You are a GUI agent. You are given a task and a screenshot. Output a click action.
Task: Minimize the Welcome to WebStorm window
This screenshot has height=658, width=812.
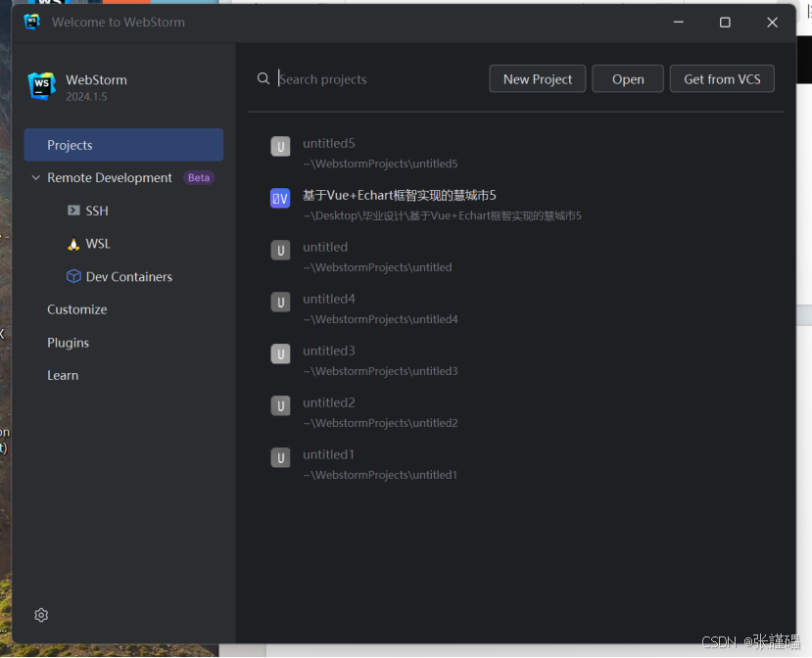pos(679,23)
